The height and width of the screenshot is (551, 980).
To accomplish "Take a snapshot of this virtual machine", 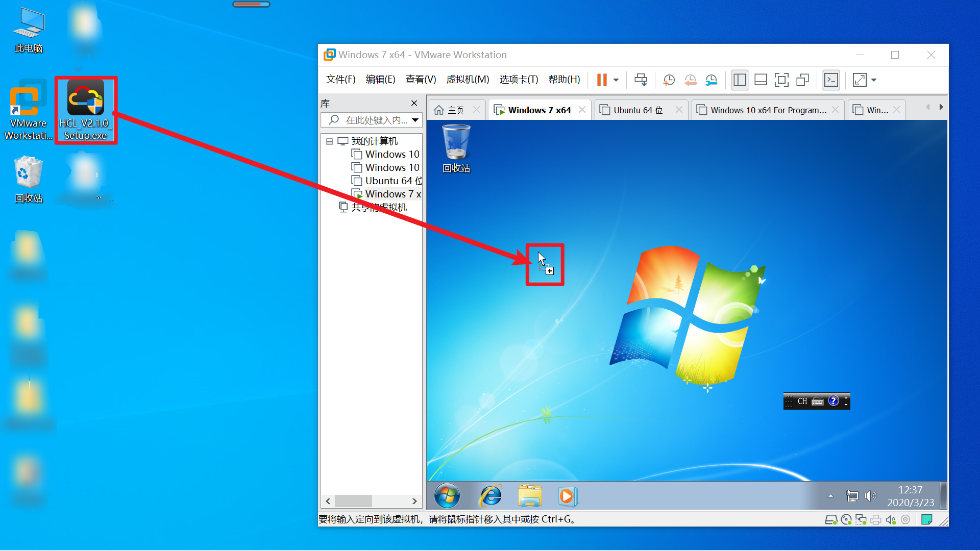I will 669,80.
